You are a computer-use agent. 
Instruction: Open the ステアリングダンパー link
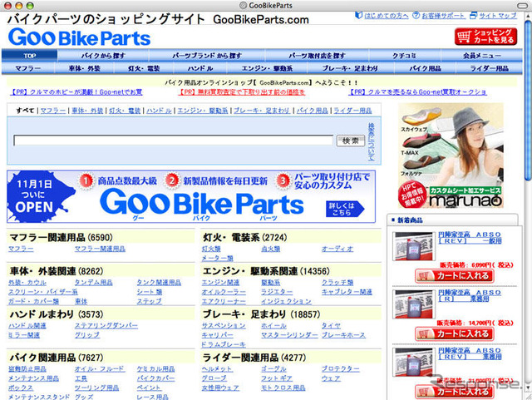(x=106, y=326)
